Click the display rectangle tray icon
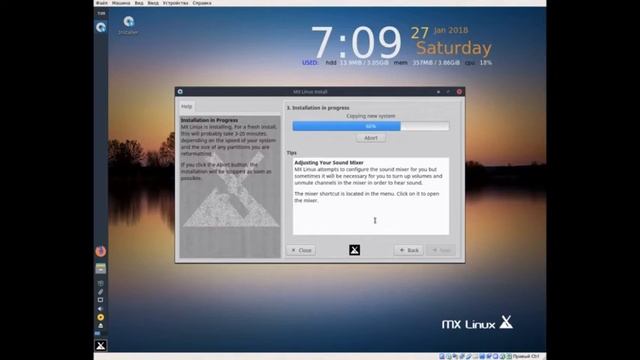The height and width of the screenshot is (360, 640). click(100, 300)
